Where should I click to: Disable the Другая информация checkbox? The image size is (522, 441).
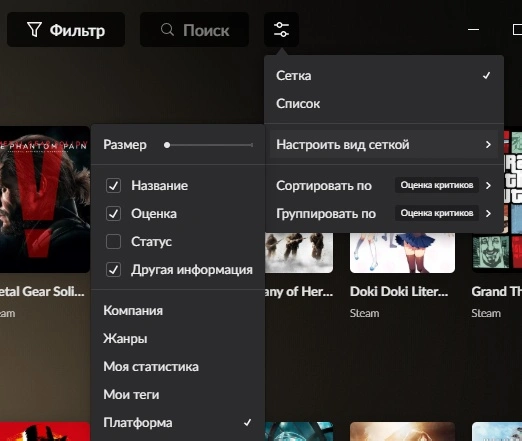[113, 270]
